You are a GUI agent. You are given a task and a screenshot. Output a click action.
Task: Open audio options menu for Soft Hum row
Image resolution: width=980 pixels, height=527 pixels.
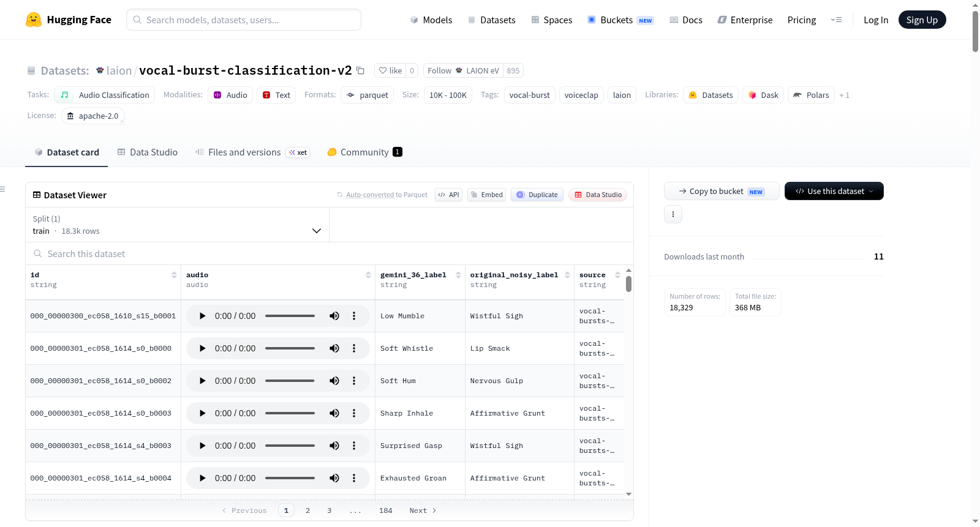[354, 381]
